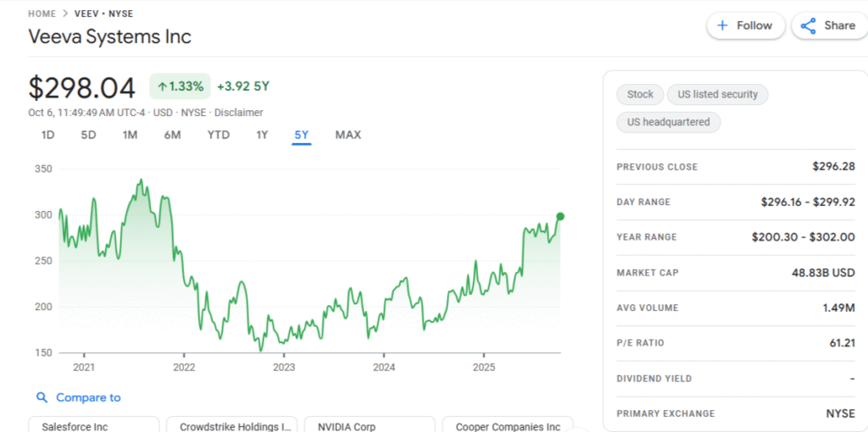Click the US listed security chip

[717, 95]
